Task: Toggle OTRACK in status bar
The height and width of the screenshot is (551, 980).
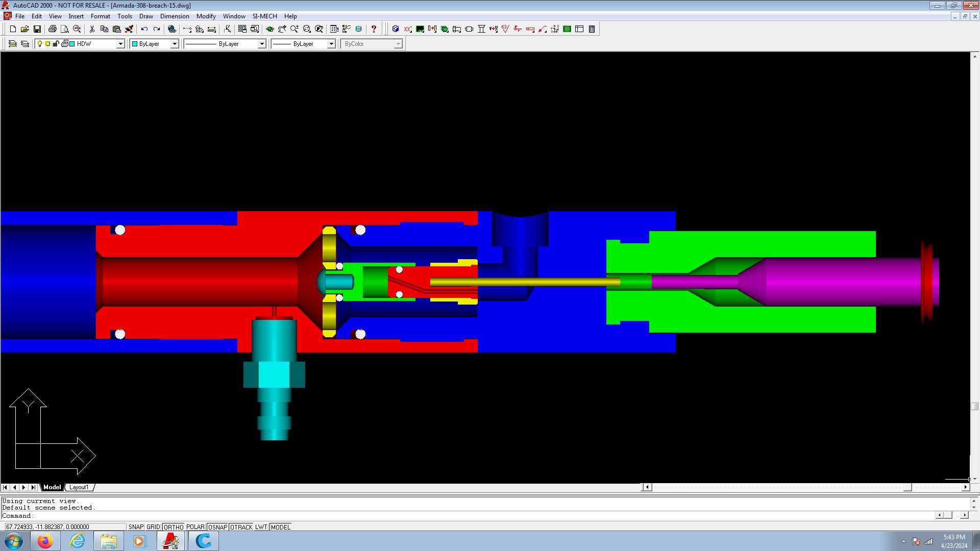Action: (241, 527)
